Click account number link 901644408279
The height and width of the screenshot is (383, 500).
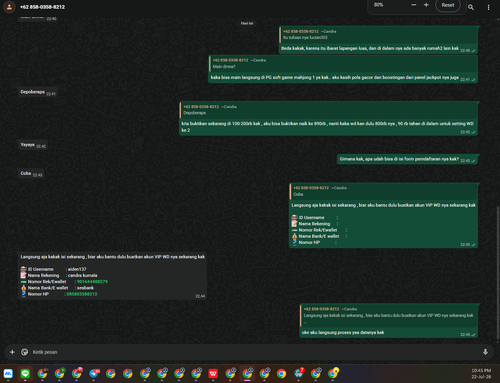point(92,282)
